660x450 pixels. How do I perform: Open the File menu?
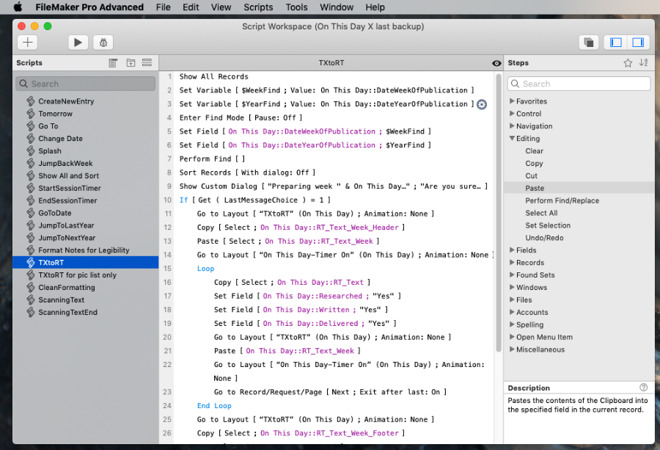[163, 7]
